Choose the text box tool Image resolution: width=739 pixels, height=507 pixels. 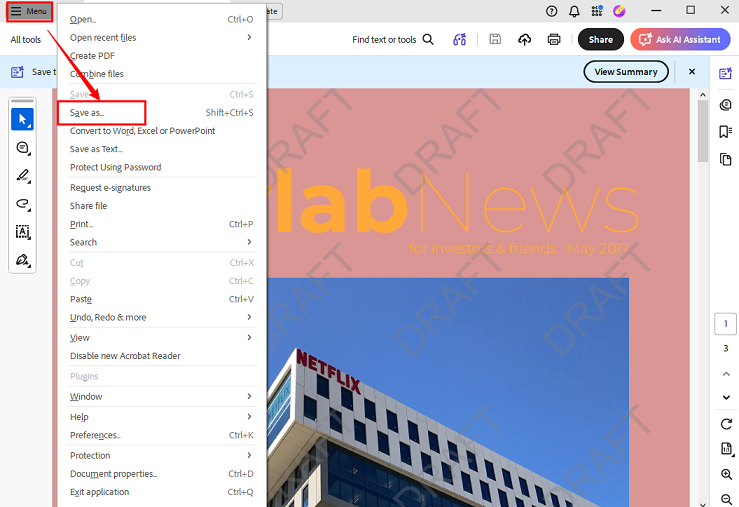click(22, 232)
